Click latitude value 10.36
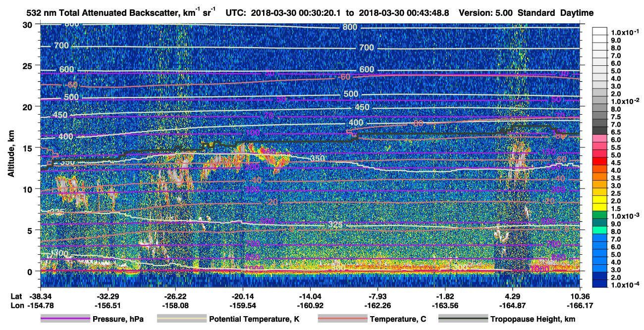644x330 pixels. tap(580, 296)
